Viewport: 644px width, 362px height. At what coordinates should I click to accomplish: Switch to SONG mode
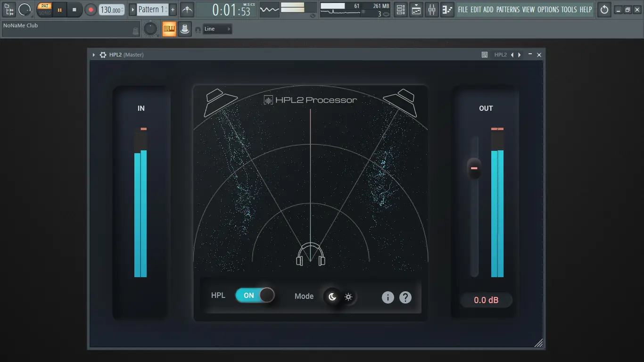click(x=44, y=13)
